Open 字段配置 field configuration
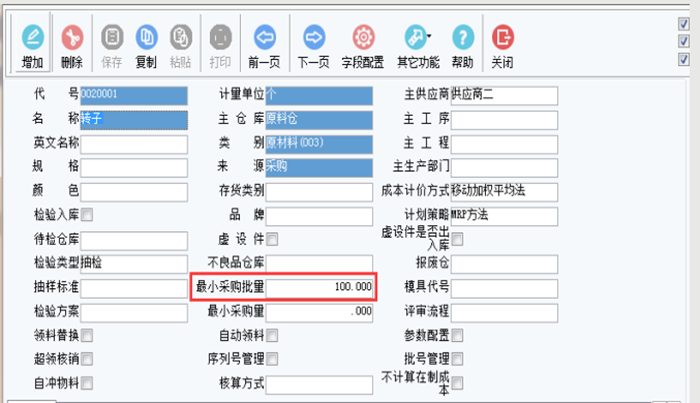 tap(364, 46)
